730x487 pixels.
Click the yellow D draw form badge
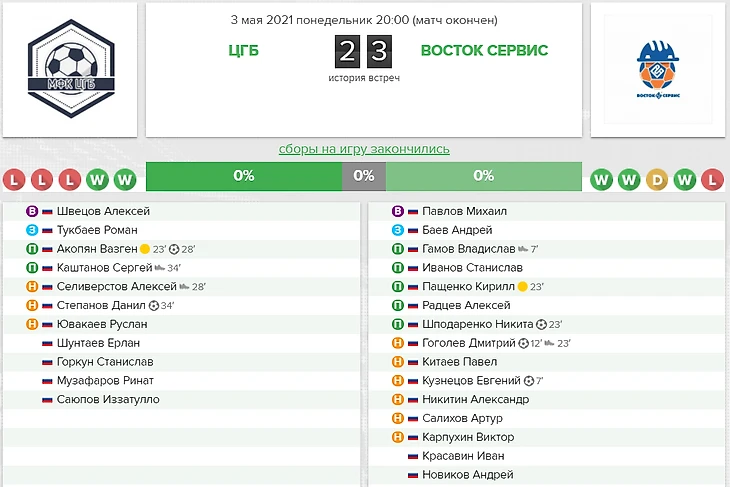click(657, 180)
